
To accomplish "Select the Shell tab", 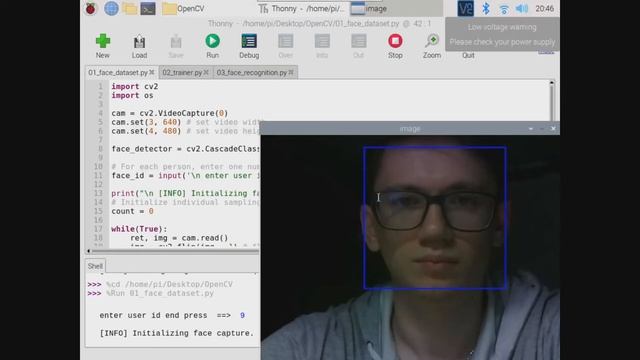I will pos(95,266).
